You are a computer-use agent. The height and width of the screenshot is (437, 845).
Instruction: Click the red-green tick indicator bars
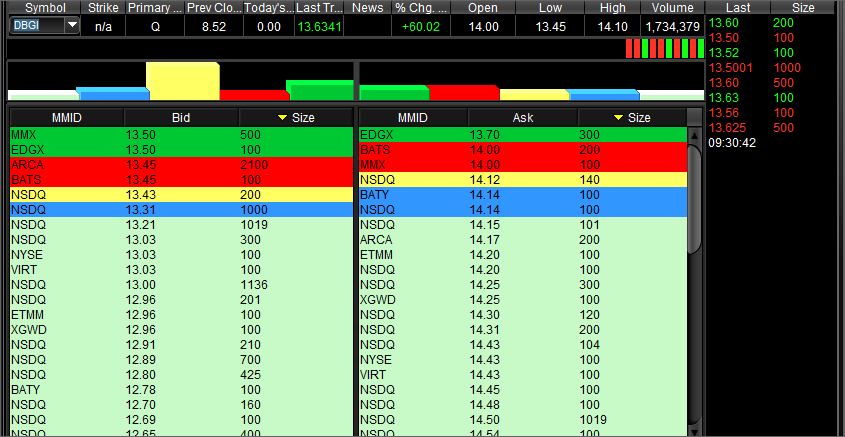click(665, 48)
